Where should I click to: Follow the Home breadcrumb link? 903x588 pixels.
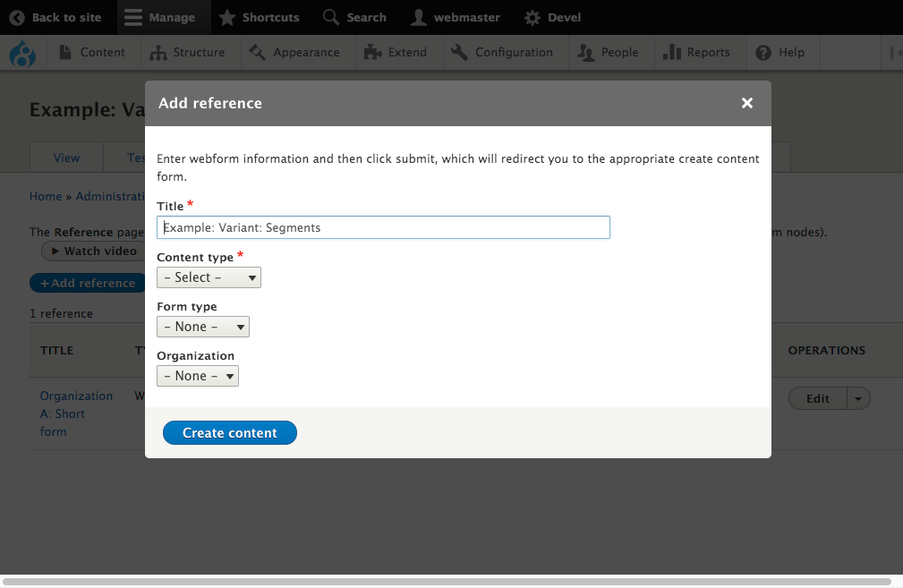click(46, 196)
